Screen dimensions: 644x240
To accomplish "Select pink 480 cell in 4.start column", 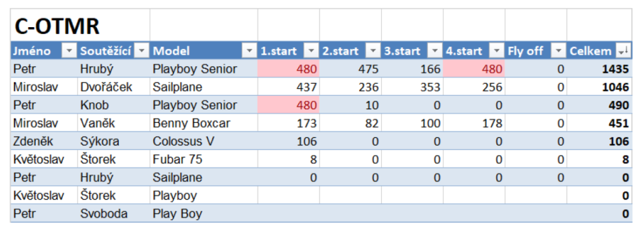I will point(474,69).
